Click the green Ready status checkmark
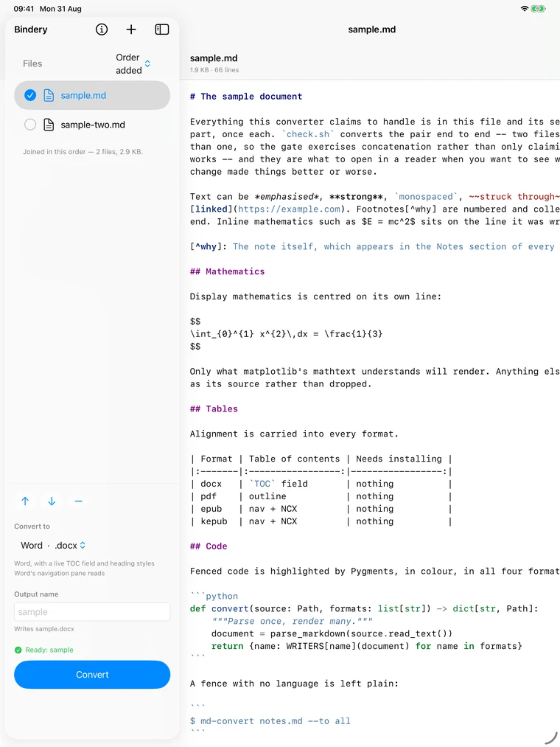This screenshot has width=560, height=747. [18, 650]
